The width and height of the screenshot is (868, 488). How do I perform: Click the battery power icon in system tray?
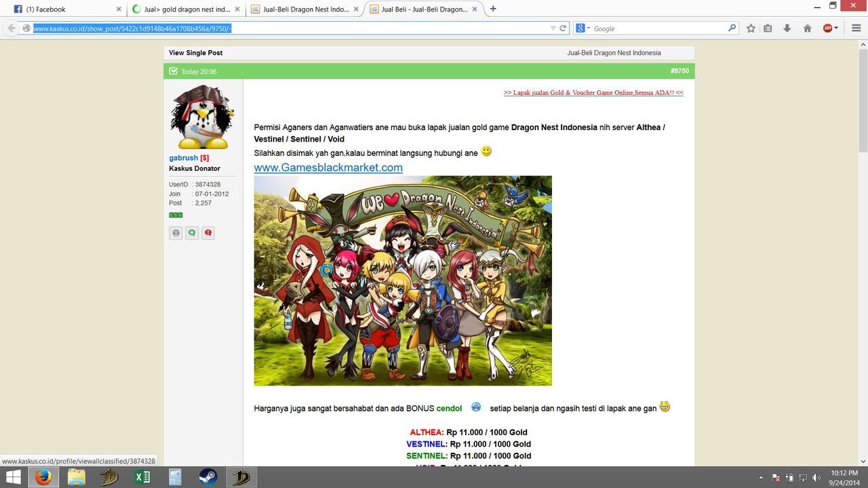click(789, 477)
